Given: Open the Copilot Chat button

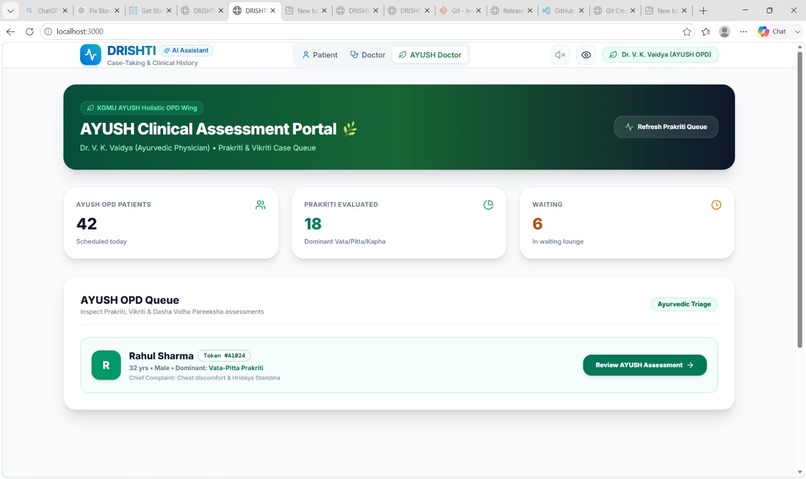Looking at the screenshot, I should click(772, 31).
